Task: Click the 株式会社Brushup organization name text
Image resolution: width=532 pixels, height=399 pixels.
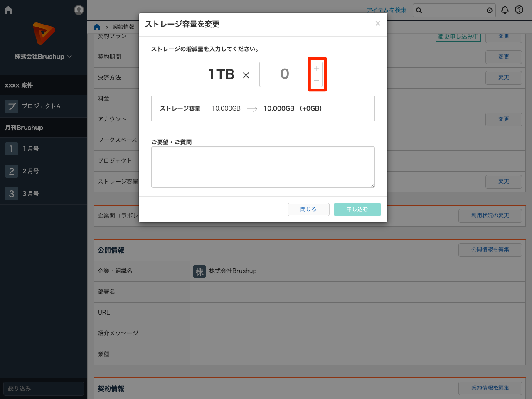Action: tap(233, 271)
